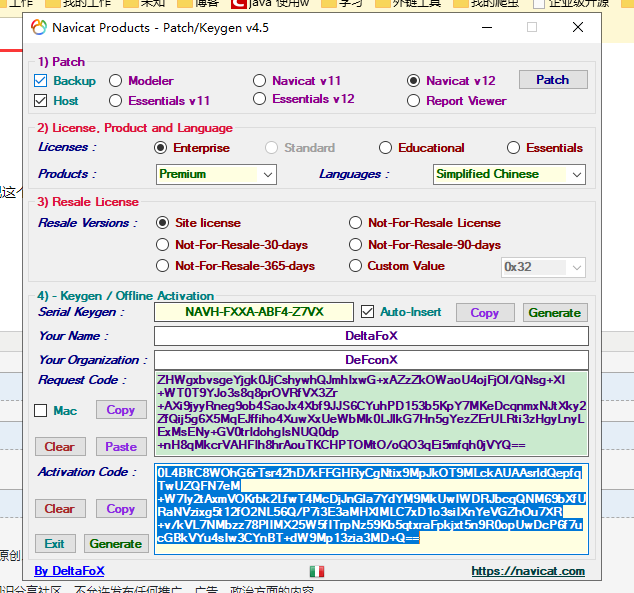Click inside the Request Code text area
This screenshot has width=634, height=593.
click(371, 414)
